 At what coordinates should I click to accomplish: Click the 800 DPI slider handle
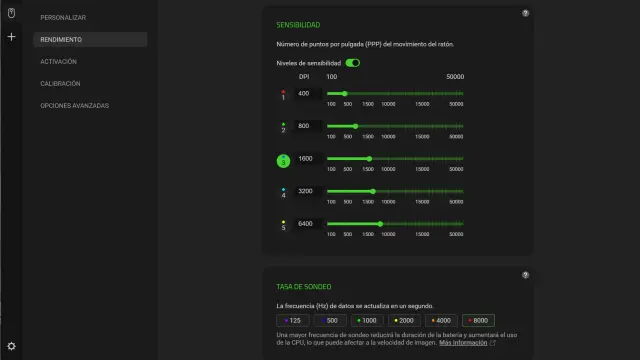pos(356,126)
